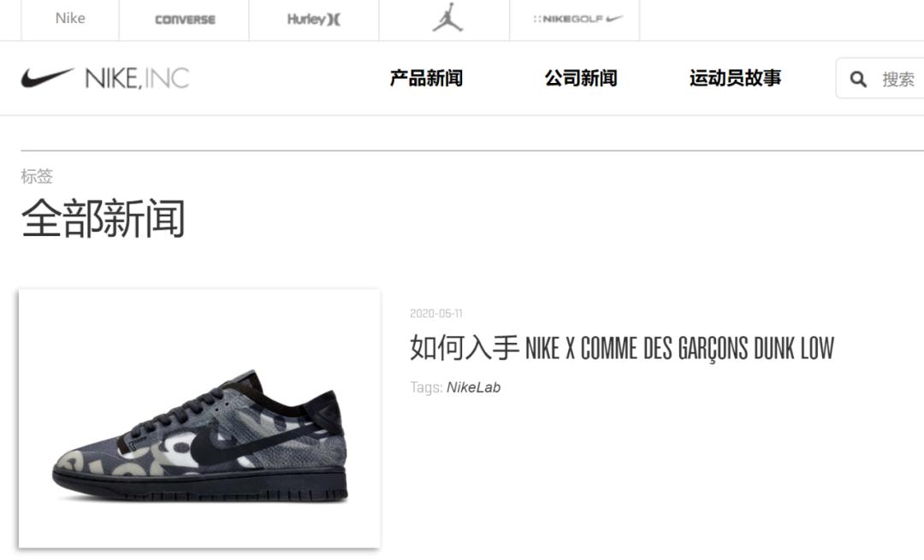Focus the 搜索 search field
924x560 pixels.
click(880, 79)
